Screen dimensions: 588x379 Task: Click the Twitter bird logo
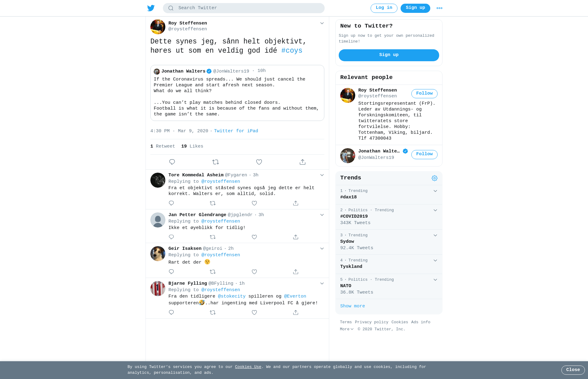(x=151, y=8)
